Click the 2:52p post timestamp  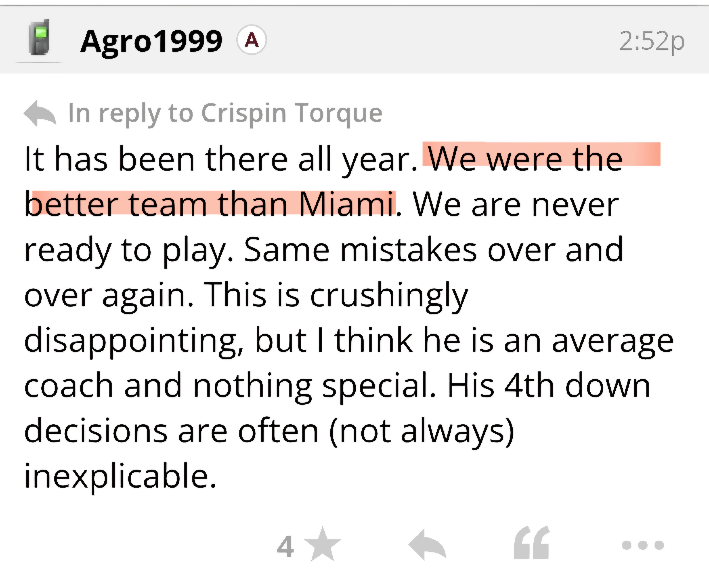pos(652,41)
